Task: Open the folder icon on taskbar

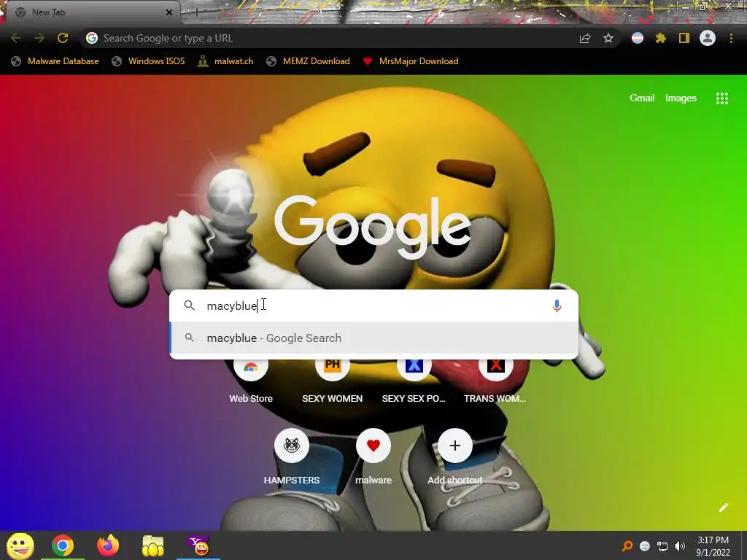Action: pos(153,545)
